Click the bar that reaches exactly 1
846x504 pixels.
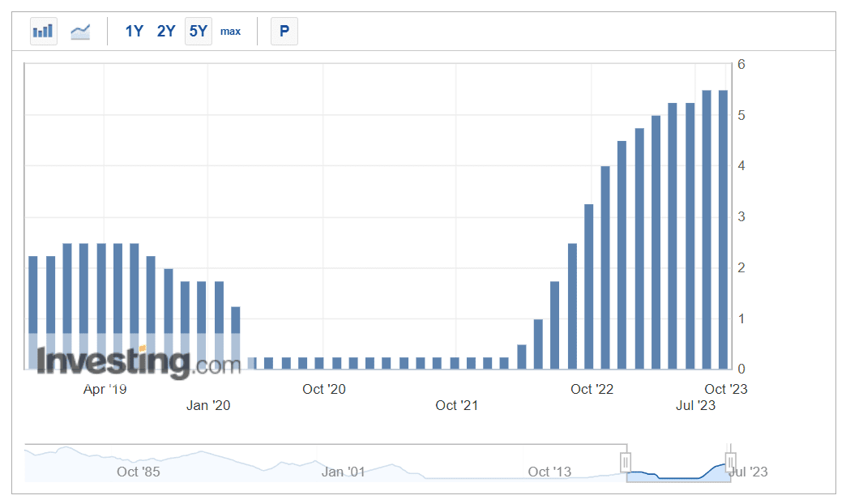[x=538, y=344]
